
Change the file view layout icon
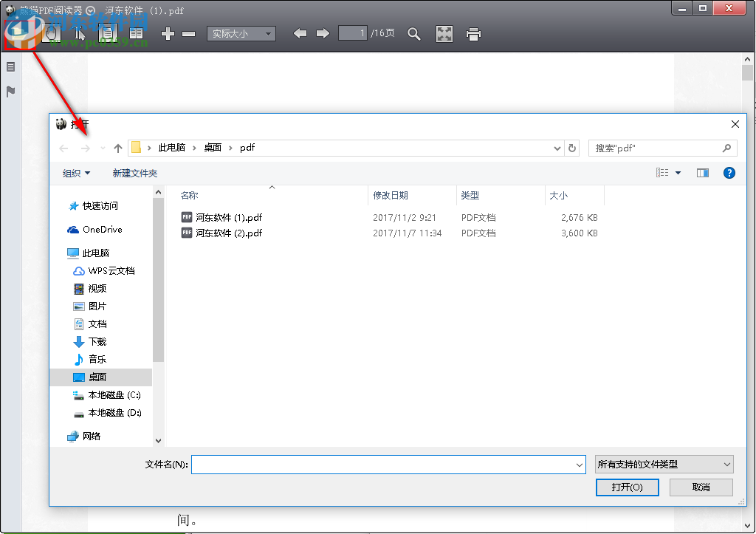662,173
